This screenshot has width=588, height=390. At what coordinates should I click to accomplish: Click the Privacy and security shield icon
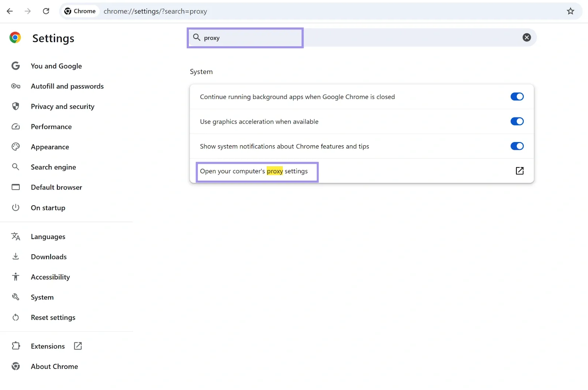pyautogui.click(x=15, y=106)
